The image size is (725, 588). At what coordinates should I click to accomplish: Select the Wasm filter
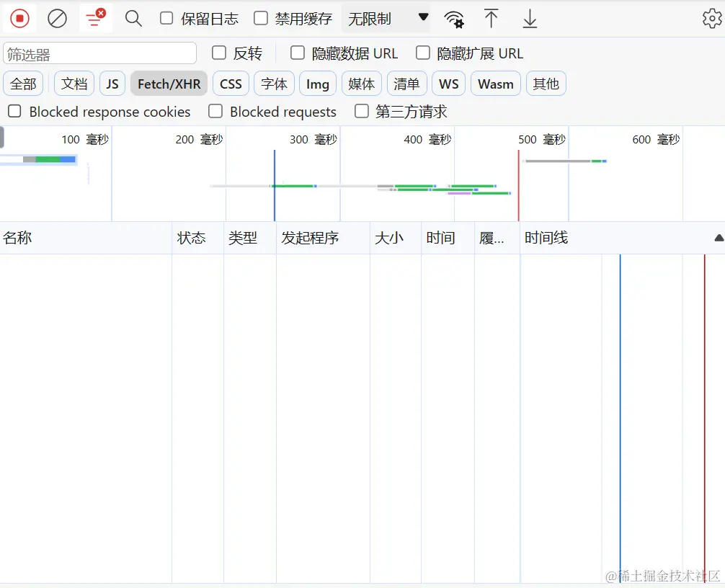pos(496,84)
